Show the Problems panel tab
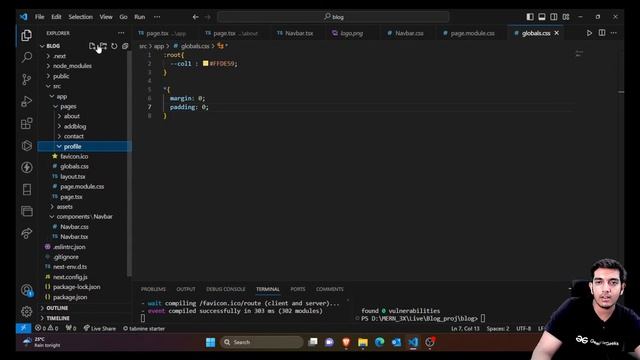 (x=153, y=289)
